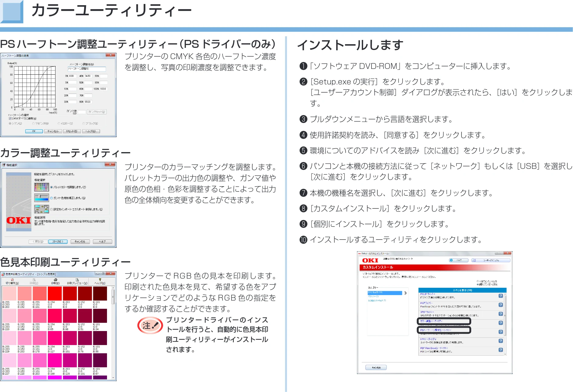Click the 40% value field showing 24.50
The height and width of the screenshot is (392, 573).
click(x=88, y=76)
